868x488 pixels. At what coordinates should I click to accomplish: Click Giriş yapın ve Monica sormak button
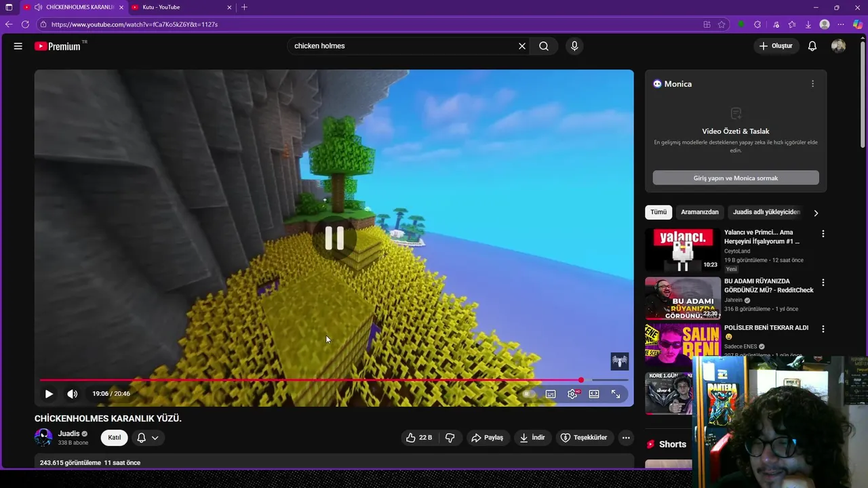click(x=736, y=178)
